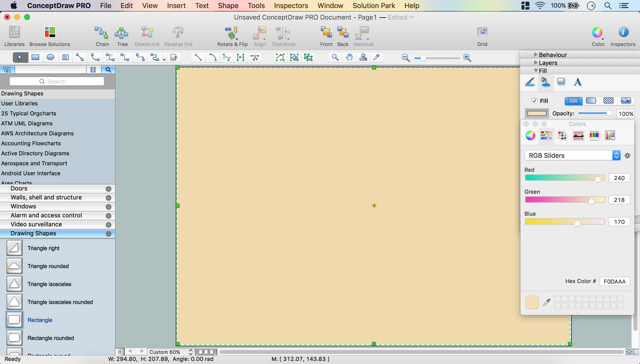Select the eyedropper tool in toolbar

(x=377, y=57)
